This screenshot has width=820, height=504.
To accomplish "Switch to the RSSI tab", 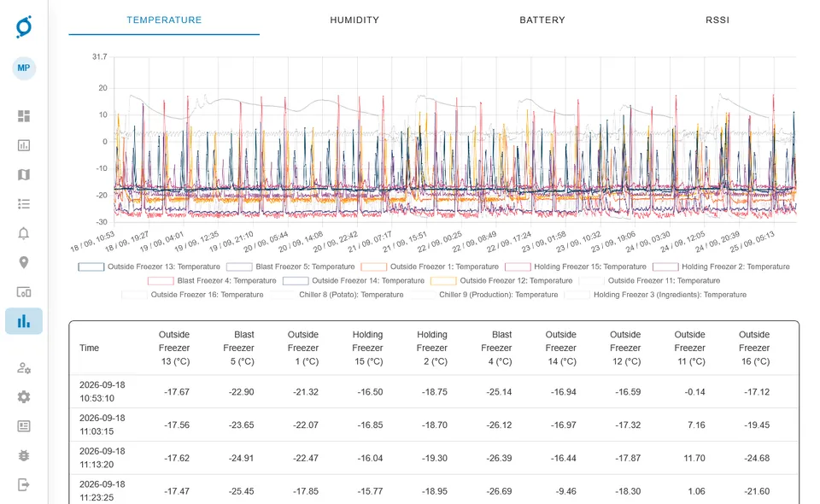I will click(717, 20).
